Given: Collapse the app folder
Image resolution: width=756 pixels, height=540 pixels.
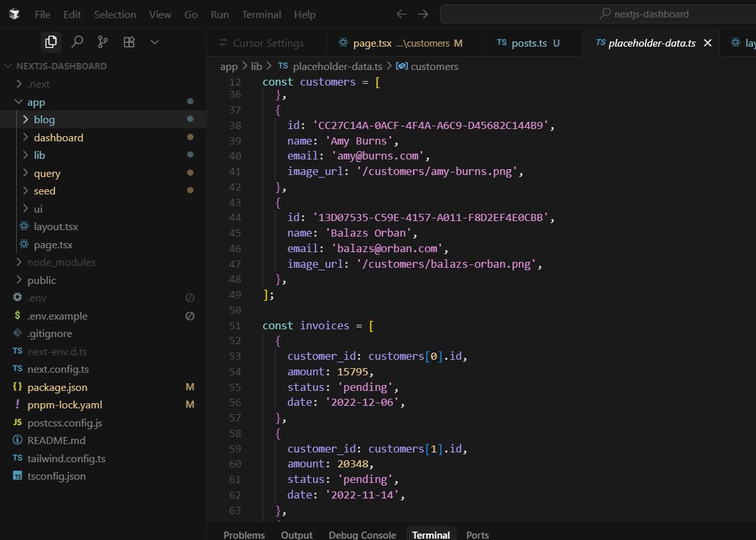Looking at the screenshot, I should tap(103, 102).
